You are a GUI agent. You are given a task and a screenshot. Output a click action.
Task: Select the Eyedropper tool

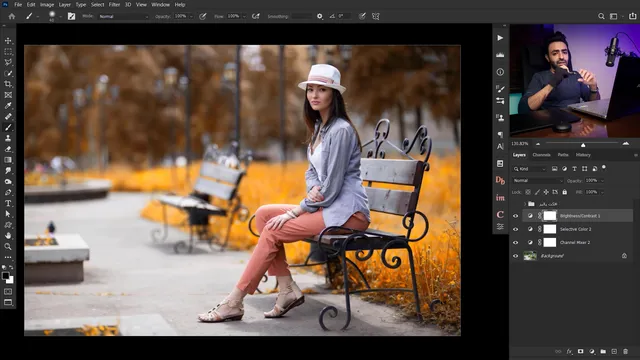(x=8, y=106)
